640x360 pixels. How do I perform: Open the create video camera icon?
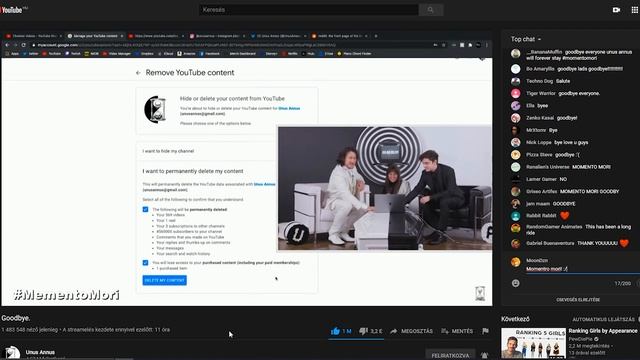(x=616, y=10)
